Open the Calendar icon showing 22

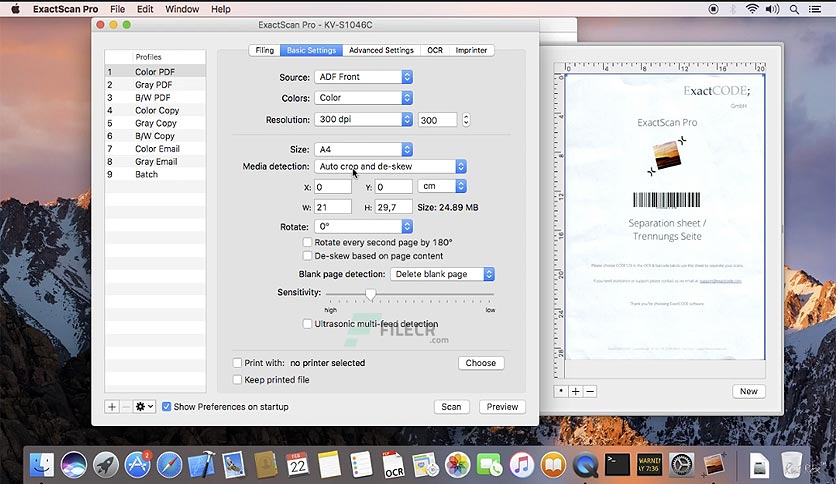tap(298, 464)
